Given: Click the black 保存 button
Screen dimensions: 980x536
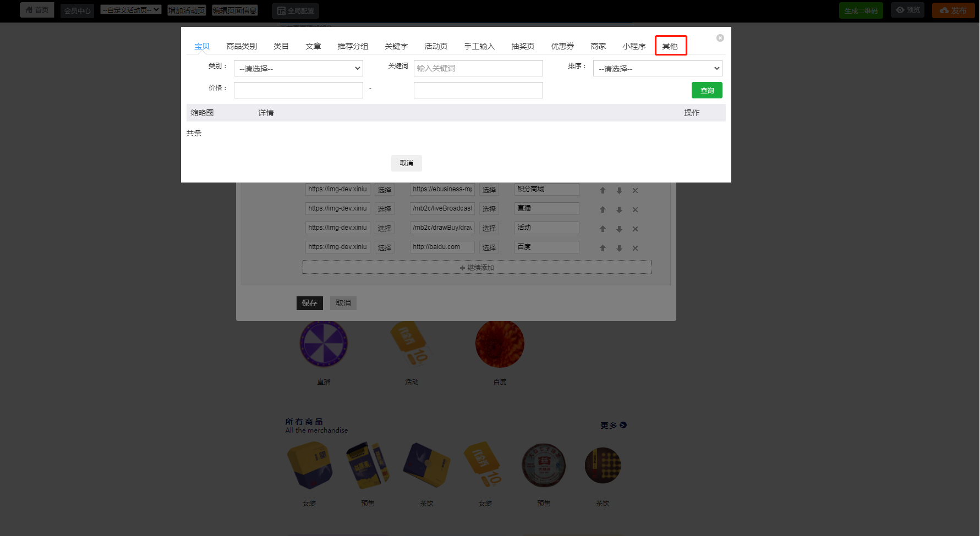Looking at the screenshot, I should pyautogui.click(x=310, y=303).
